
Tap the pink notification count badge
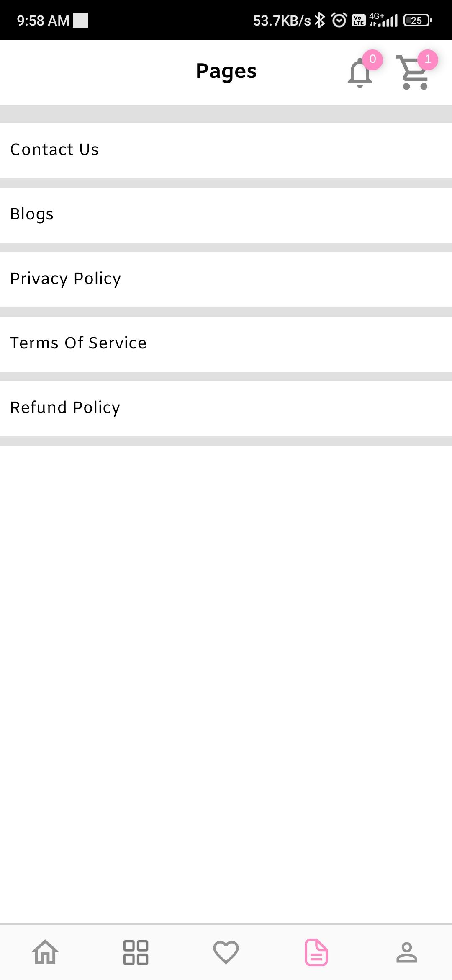tap(372, 59)
